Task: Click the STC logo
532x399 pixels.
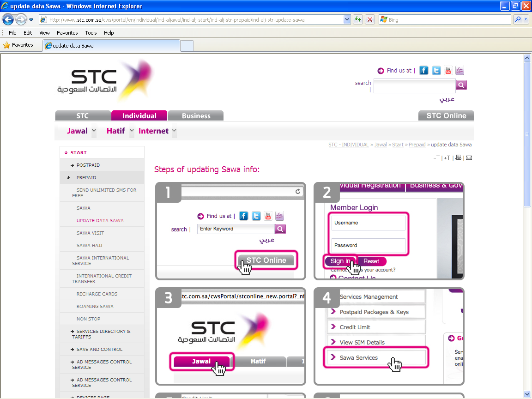Action: click(105, 81)
